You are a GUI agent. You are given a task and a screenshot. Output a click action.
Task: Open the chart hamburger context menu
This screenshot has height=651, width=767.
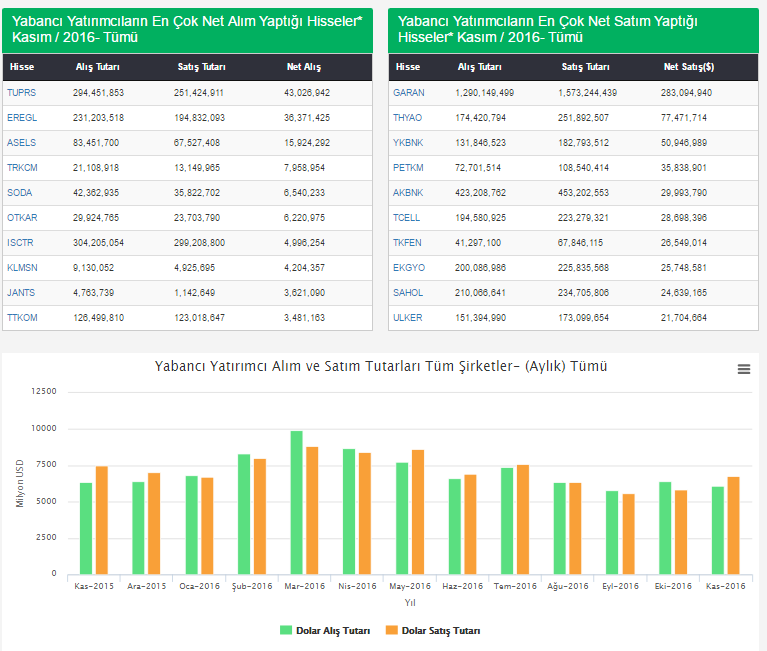coord(744,369)
